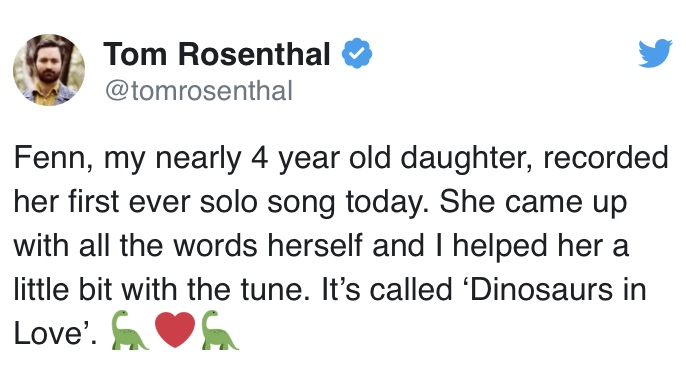Open Tom Rosenthal's profile picture
The width and height of the screenshot is (686, 372).
pos(49,70)
